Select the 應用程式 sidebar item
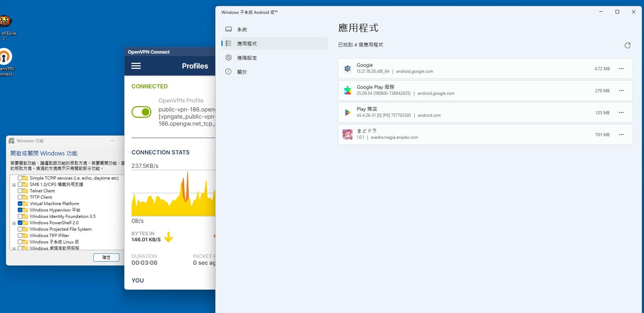Image resolution: width=644 pixels, height=313 pixels. [x=274, y=43]
